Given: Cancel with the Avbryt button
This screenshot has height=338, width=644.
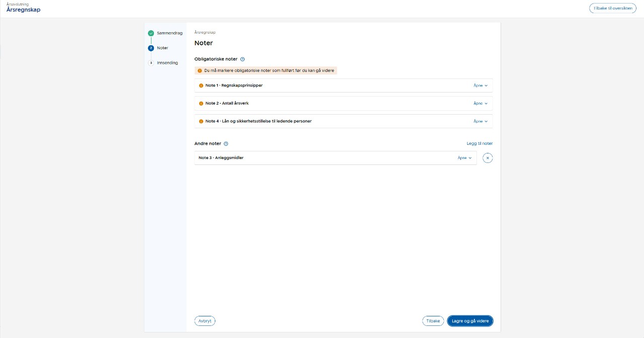Looking at the screenshot, I should (x=205, y=321).
